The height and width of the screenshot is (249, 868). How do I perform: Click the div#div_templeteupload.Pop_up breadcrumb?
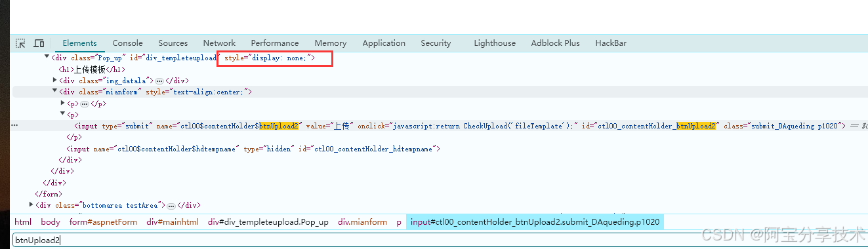268,222
